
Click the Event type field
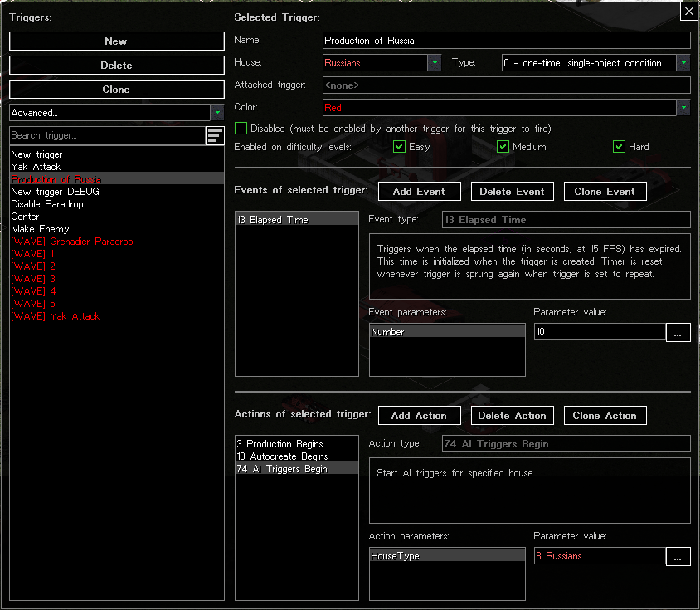click(566, 220)
